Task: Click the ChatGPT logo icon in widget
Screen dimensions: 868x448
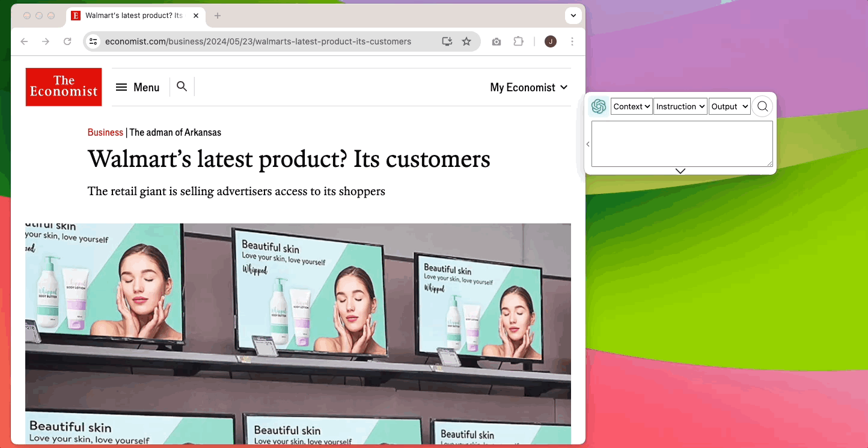Action: (599, 106)
